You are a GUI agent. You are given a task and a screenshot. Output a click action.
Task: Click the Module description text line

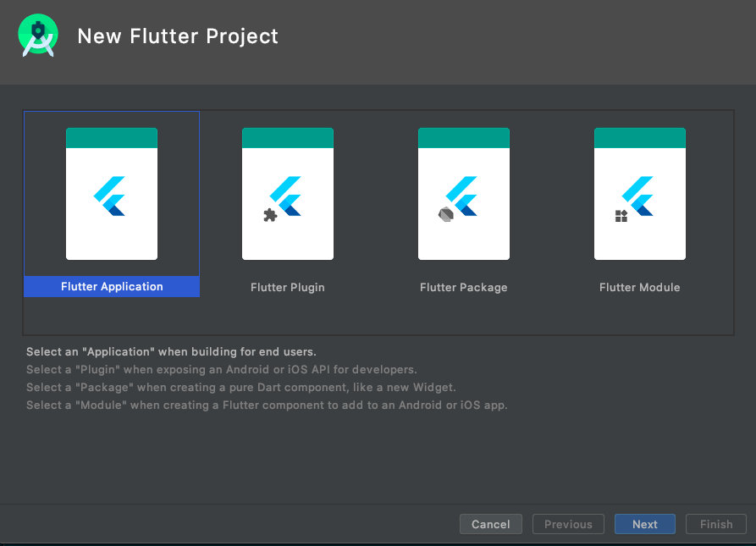[x=267, y=405]
